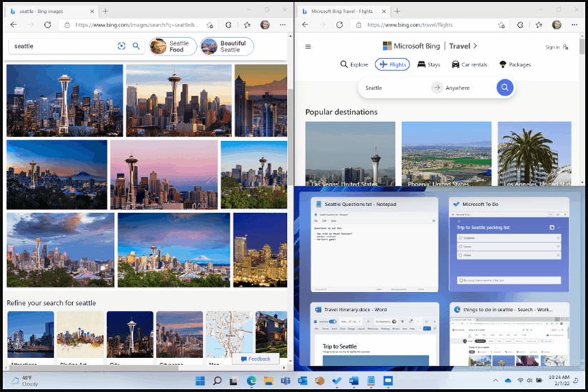This screenshot has width=588, height=392.
Task: Click the horizontal scrollbar in Bing images window
Action: coord(93,368)
